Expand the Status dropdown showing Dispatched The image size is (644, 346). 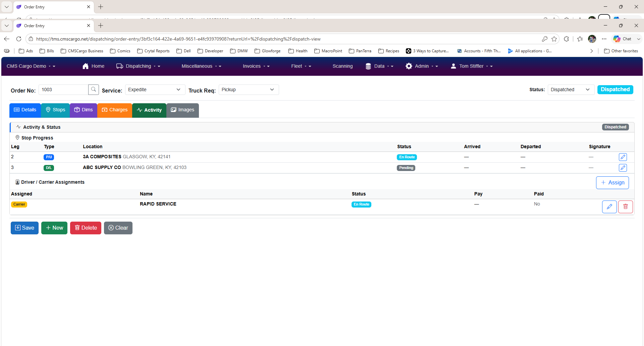[x=571, y=90]
